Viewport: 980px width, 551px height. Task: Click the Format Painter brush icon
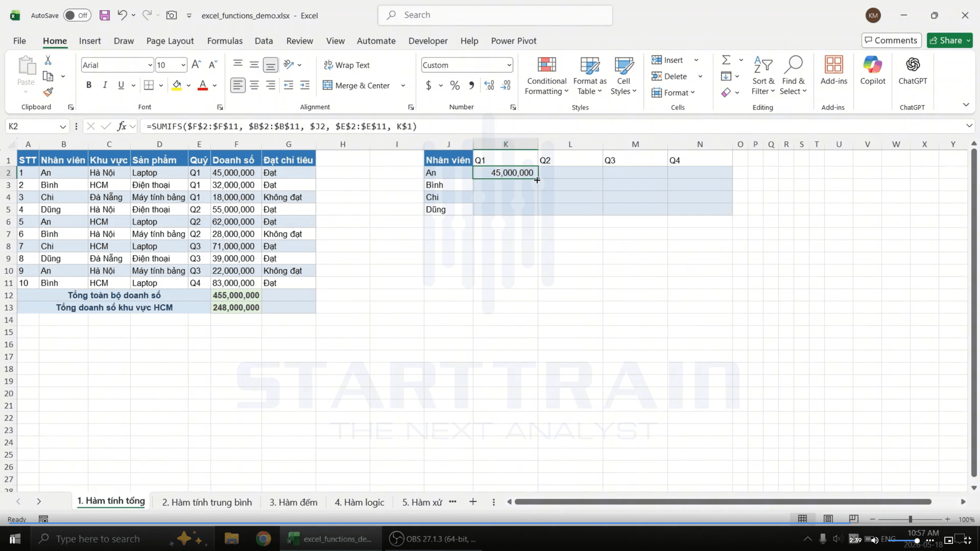48,92
